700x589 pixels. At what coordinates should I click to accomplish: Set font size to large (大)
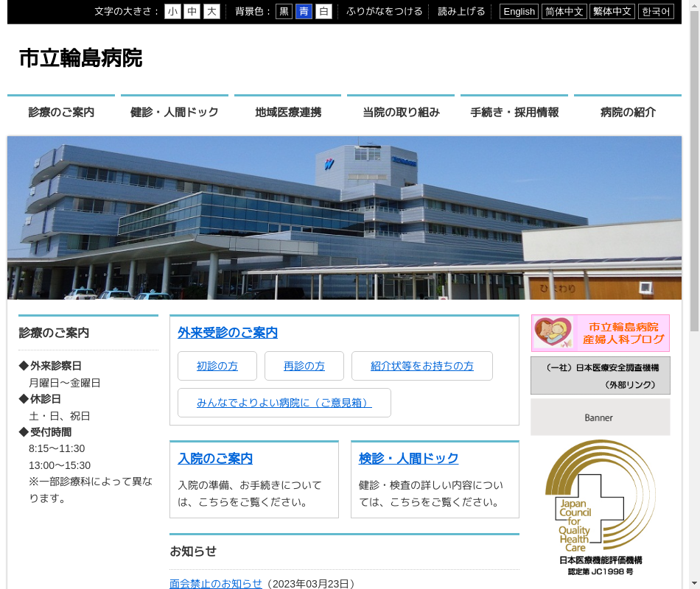pos(211,11)
